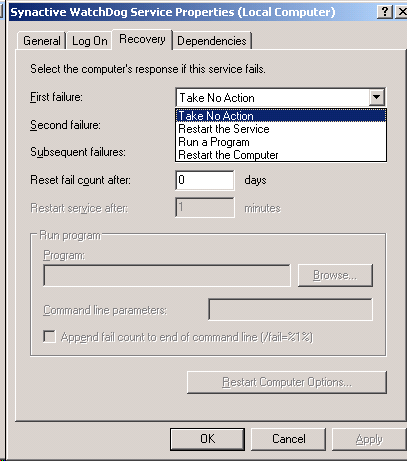Open the Log On tab
The height and width of the screenshot is (461, 407).
pyautogui.click(x=89, y=41)
